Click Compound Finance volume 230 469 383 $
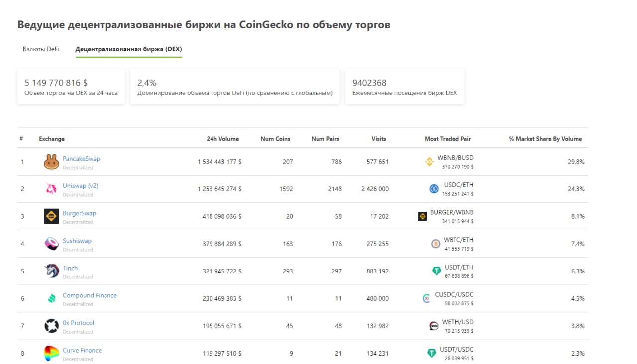 222,298
